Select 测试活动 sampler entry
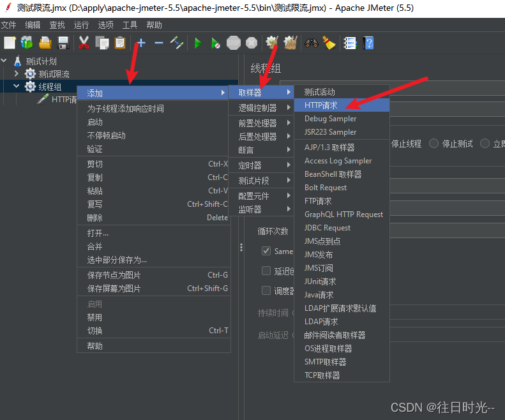This screenshot has width=505, height=420. pos(342,92)
